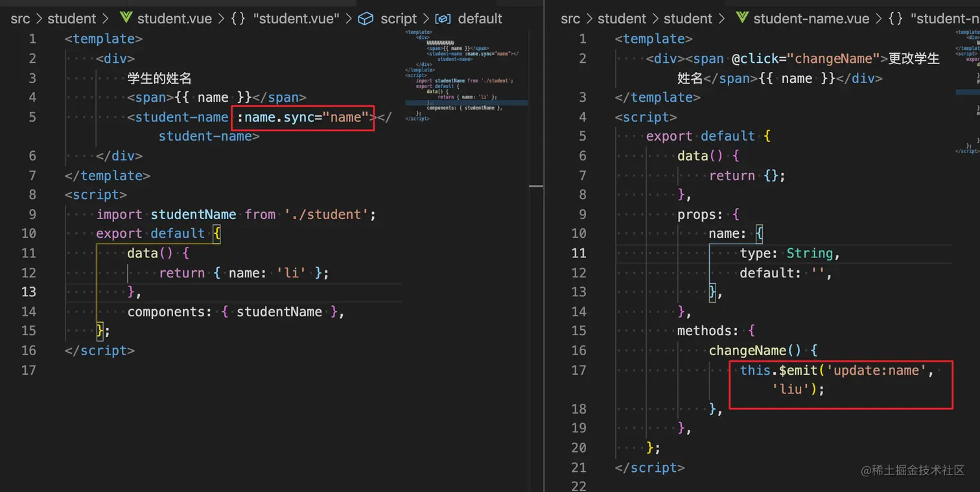The height and width of the screenshot is (492, 980).
Task: Click the closing </script> tag in student.vue
Action: (x=100, y=351)
